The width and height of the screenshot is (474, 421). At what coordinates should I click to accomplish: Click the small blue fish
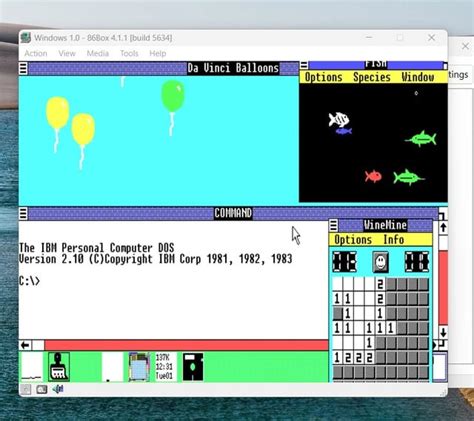coord(344,131)
